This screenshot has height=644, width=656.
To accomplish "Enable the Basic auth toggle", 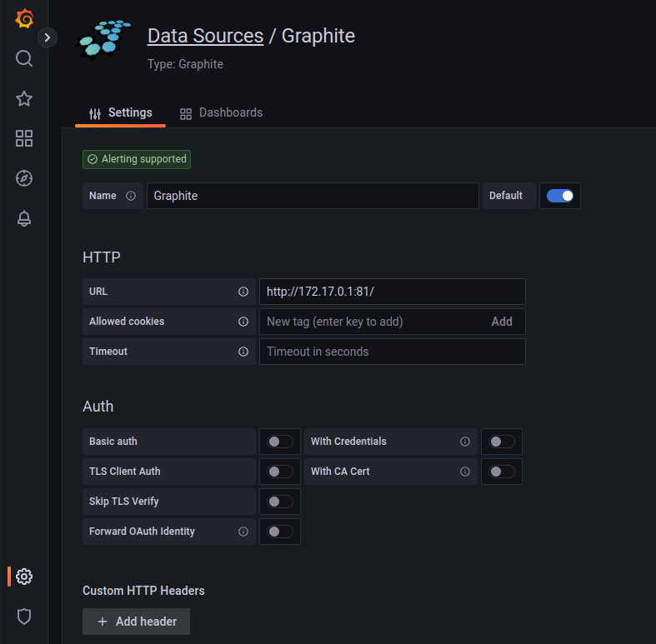I will [x=280, y=442].
